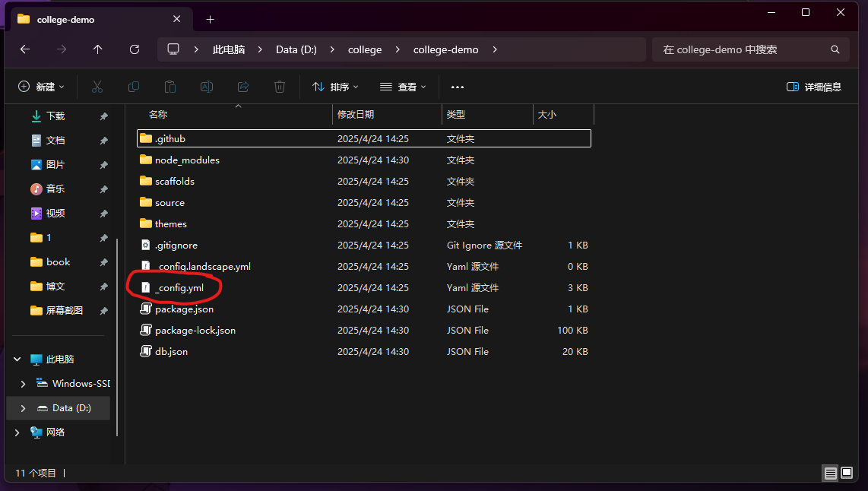Click the Cut scissors icon in toolbar
The image size is (868, 491).
tap(97, 87)
